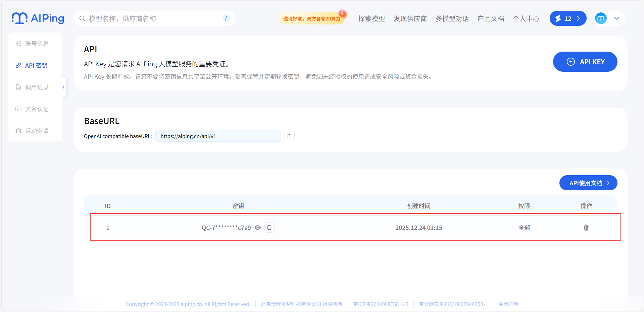Image resolution: width=644 pixels, height=312 pixels.
Task: Click the 权限 column header
Action: click(524, 206)
